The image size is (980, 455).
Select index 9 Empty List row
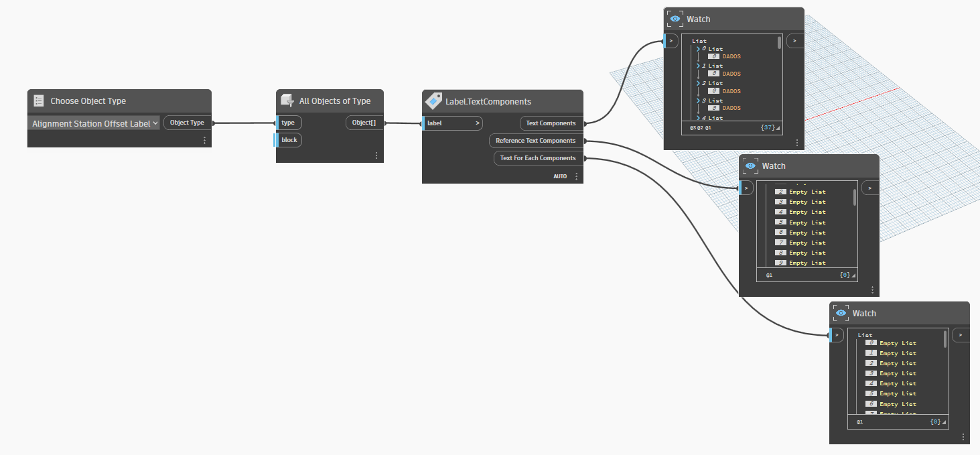[800, 263]
